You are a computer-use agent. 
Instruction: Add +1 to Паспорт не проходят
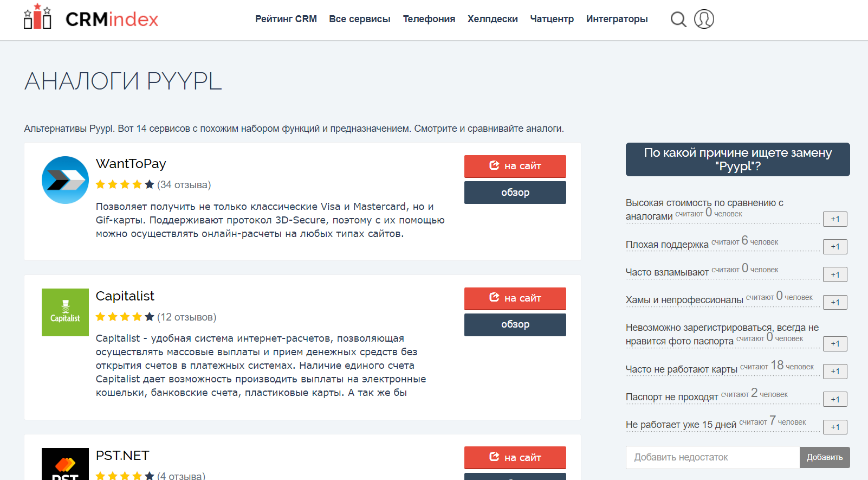(835, 399)
